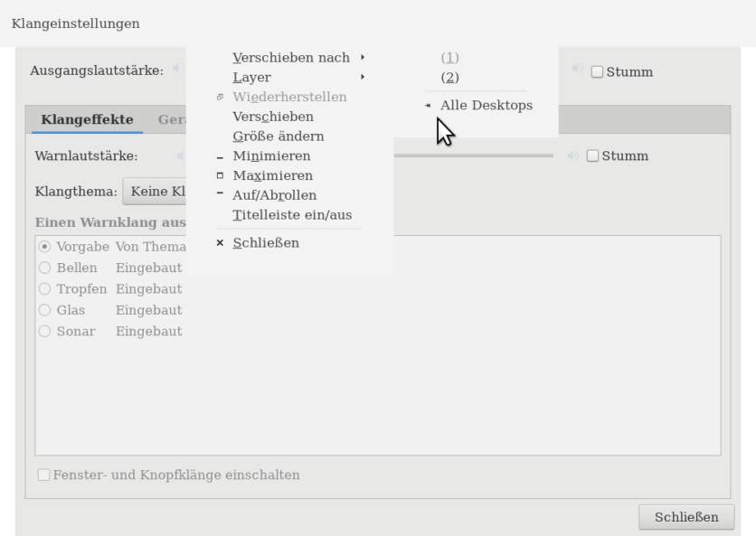The image size is (756, 536).
Task: Click the alert volume high speaker icon
Action: point(572,155)
